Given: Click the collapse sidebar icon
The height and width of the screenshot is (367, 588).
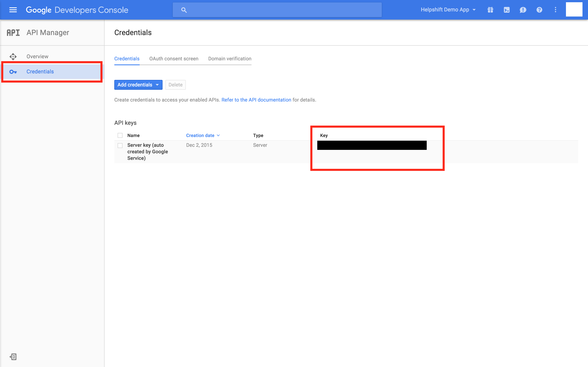Looking at the screenshot, I should (13, 357).
